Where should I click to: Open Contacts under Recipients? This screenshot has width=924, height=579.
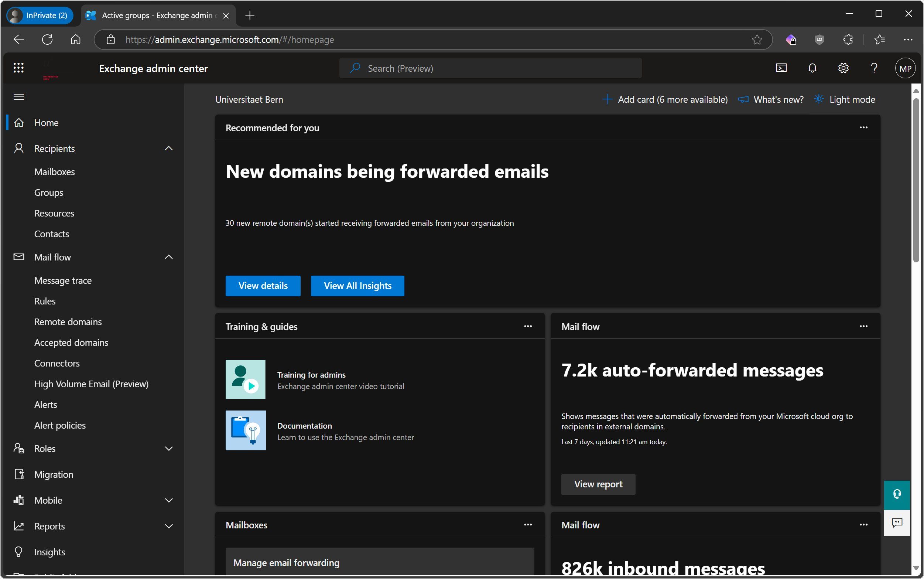coord(52,234)
